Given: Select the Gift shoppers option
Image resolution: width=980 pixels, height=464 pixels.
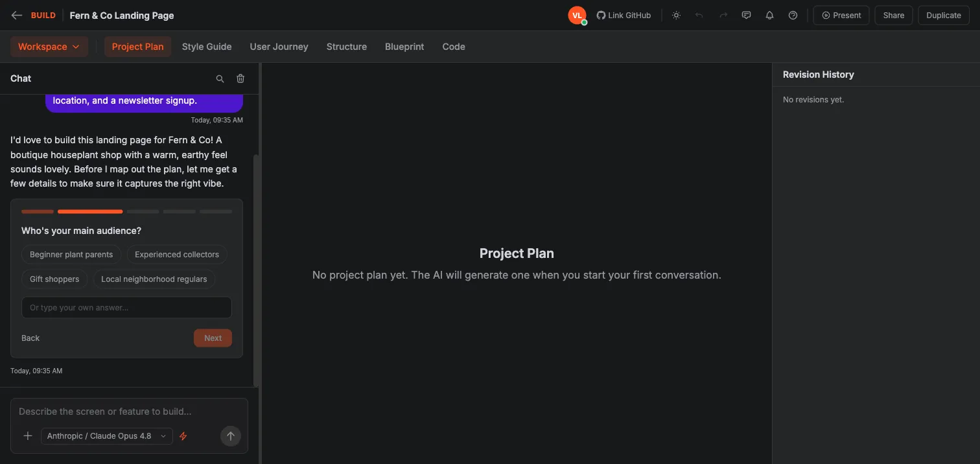Looking at the screenshot, I should coord(54,279).
